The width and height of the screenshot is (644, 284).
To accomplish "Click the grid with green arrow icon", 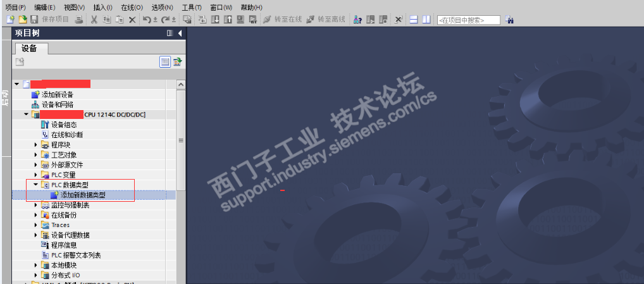I will 177,62.
